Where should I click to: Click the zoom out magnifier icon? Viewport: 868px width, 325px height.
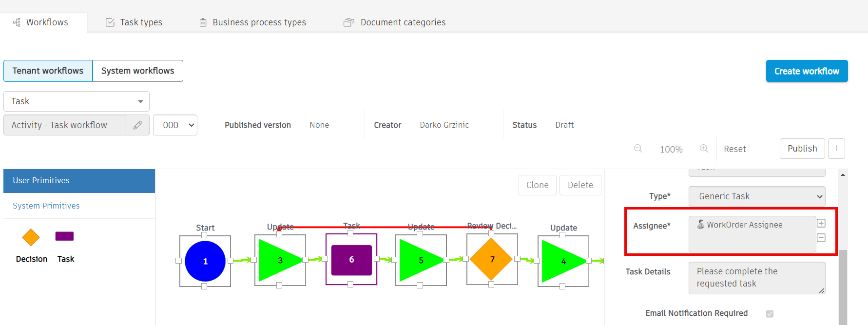[x=638, y=149]
